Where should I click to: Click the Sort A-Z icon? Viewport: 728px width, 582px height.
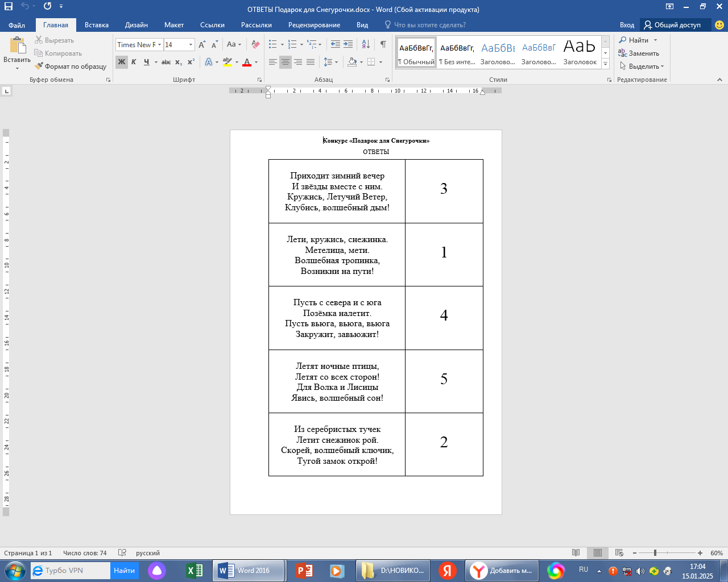coord(366,44)
